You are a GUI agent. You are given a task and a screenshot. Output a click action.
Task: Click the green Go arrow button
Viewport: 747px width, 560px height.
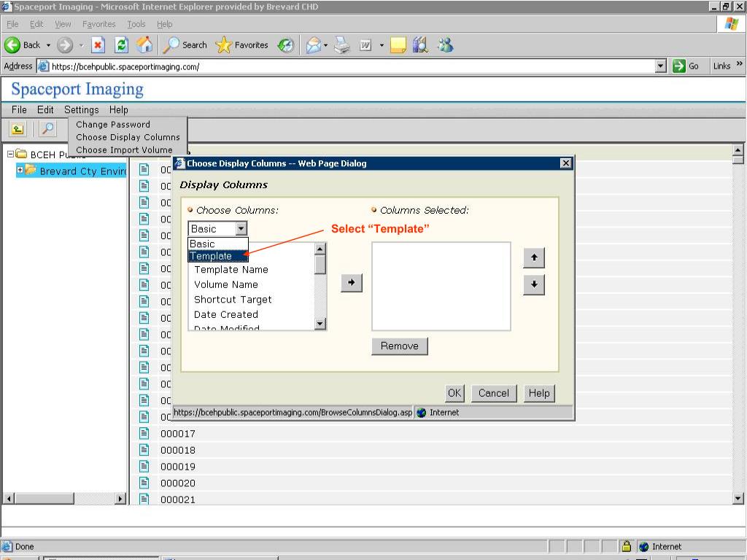click(x=679, y=66)
